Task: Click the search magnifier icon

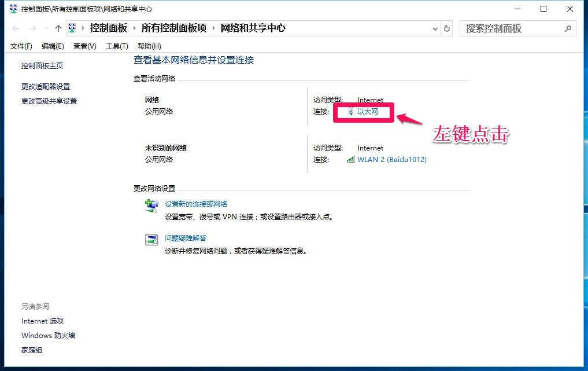Action: click(567, 28)
